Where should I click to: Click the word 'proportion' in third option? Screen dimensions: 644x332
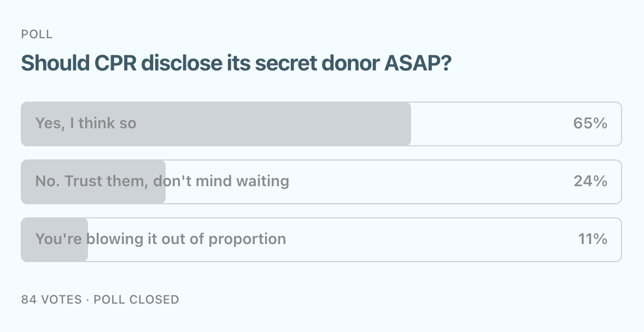click(247, 239)
